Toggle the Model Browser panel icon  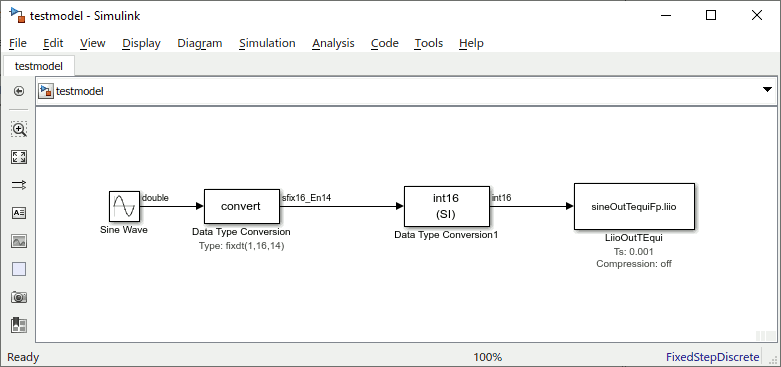point(19,325)
